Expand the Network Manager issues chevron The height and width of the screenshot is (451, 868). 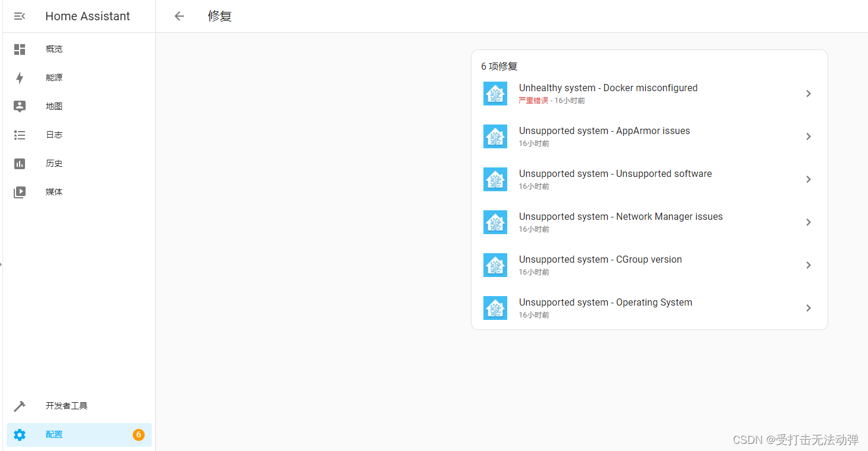click(x=808, y=222)
